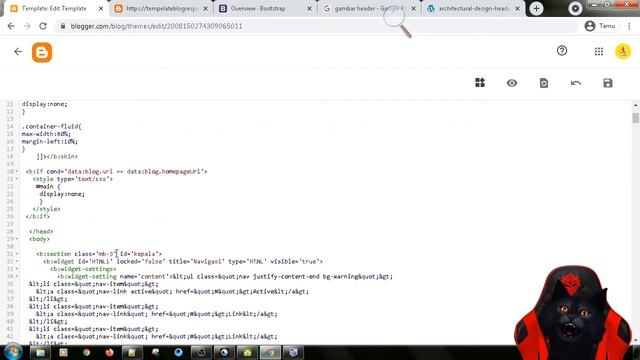Open the Windows Start orb

13,352
